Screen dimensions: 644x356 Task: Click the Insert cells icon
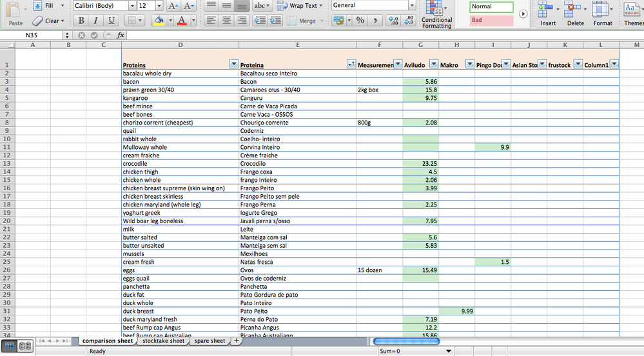pyautogui.click(x=547, y=10)
